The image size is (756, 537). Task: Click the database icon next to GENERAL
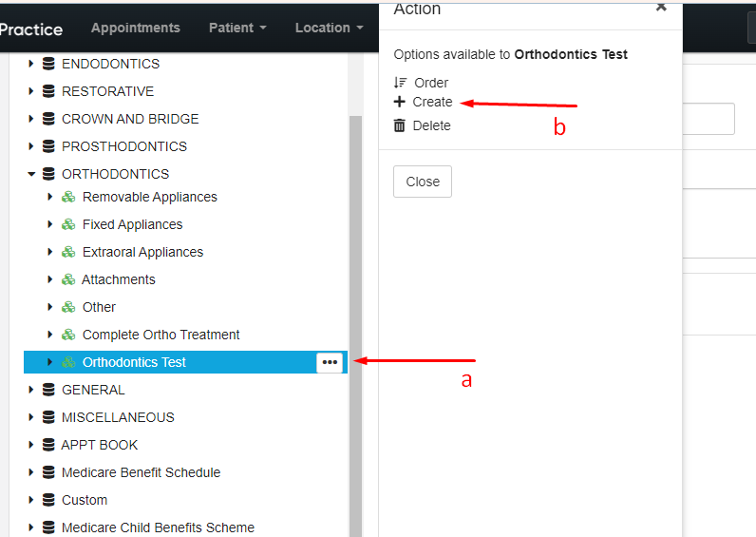click(x=48, y=390)
